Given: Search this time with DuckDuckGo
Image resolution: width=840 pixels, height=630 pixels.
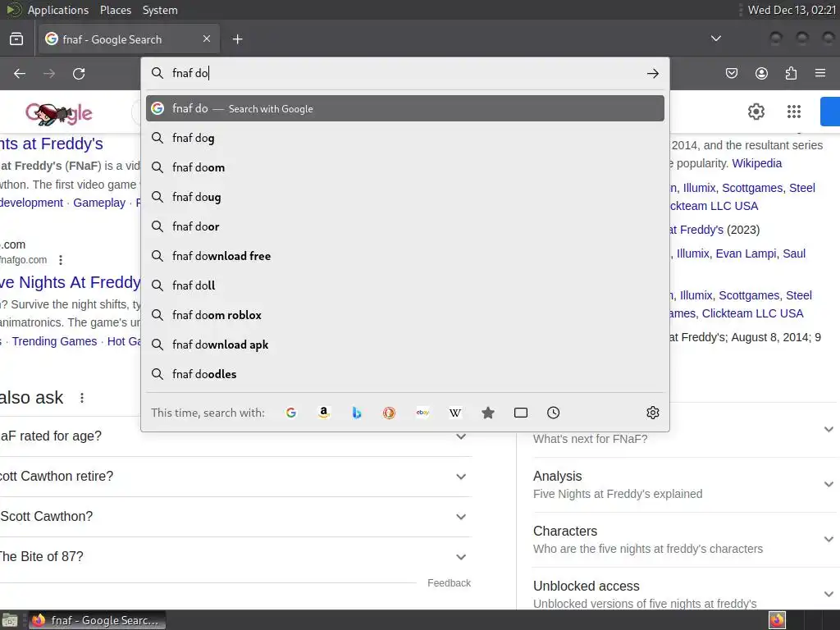Looking at the screenshot, I should [390, 413].
